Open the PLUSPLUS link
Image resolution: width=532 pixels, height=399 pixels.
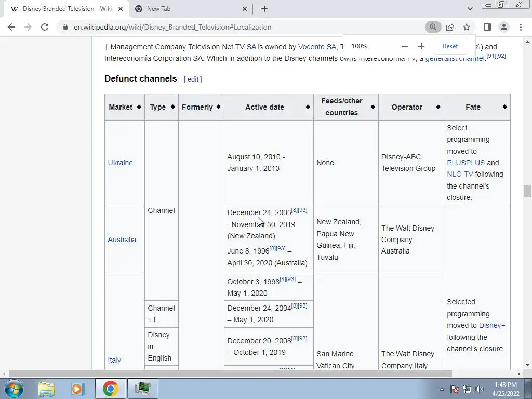pos(465,163)
